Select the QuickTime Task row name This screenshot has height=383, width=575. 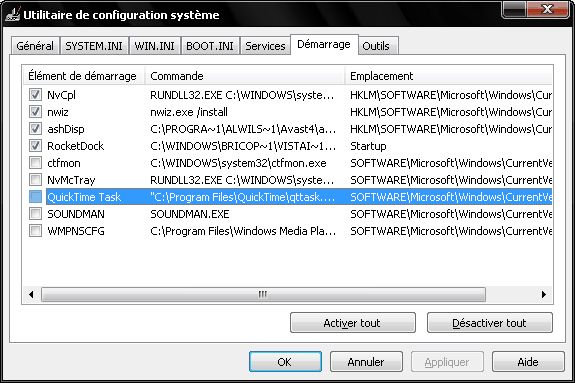click(84, 197)
